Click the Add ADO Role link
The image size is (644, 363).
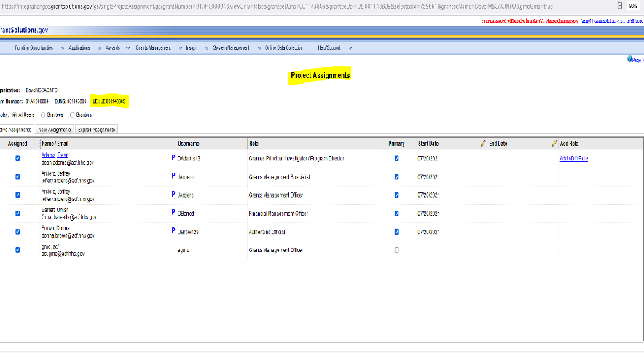573,158
